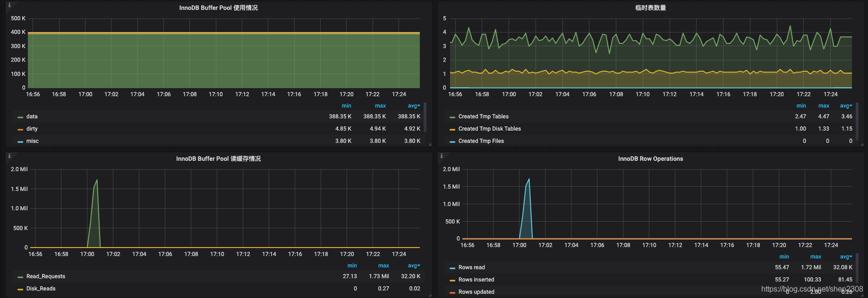Open color swatch beside Created Tmp Files

[452, 141]
